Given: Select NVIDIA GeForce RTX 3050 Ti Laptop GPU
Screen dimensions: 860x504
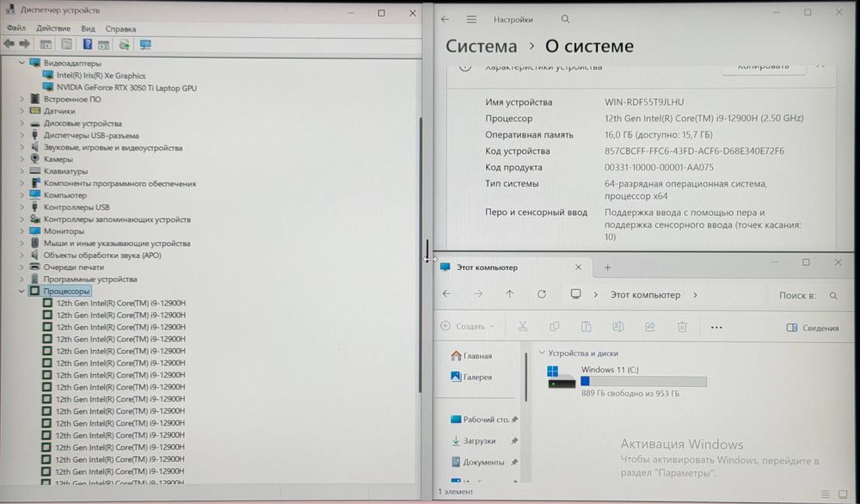Looking at the screenshot, I should click(x=126, y=88).
